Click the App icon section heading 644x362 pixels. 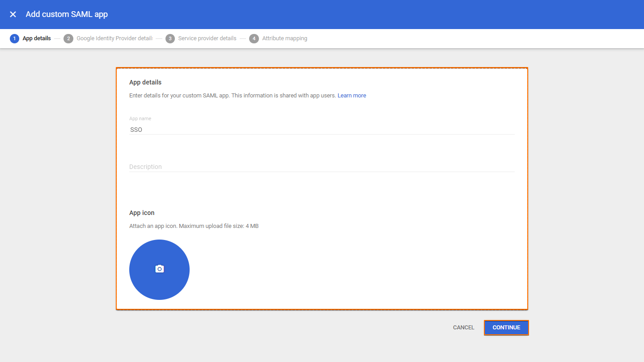click(x=142, y=212)
